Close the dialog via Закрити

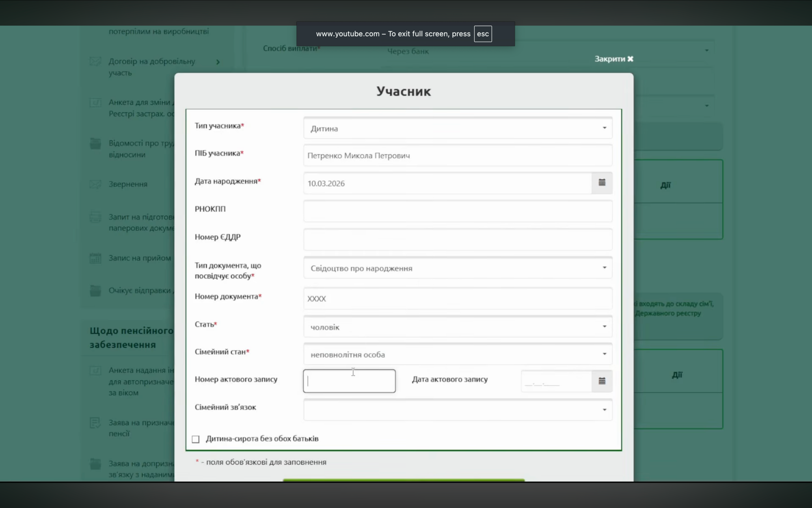pyautogui.click(x=613, y=59)
